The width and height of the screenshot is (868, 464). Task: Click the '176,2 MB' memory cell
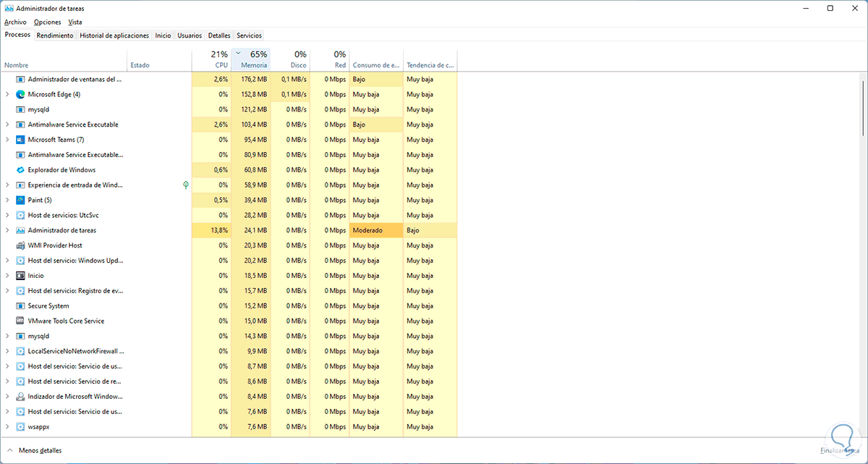[x=251, y=79]
